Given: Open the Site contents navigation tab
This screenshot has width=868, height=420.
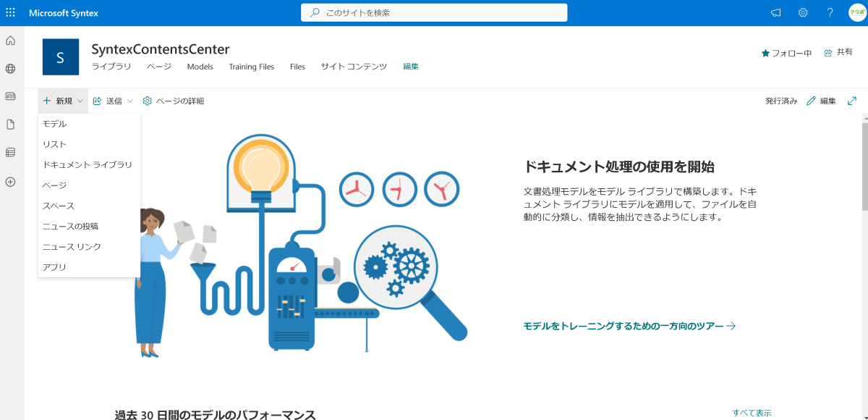Looking at the screenshot, I should tap(354, 67).
